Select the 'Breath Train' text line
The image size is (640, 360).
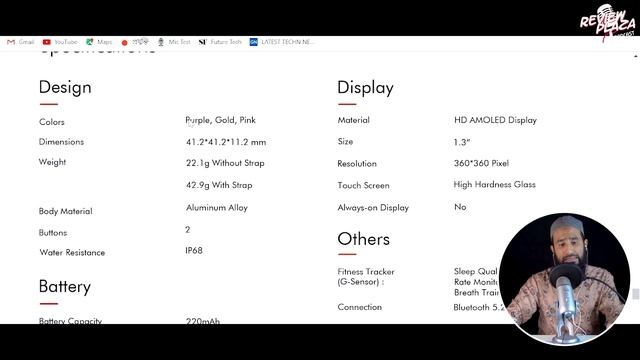tap(477, 293)
